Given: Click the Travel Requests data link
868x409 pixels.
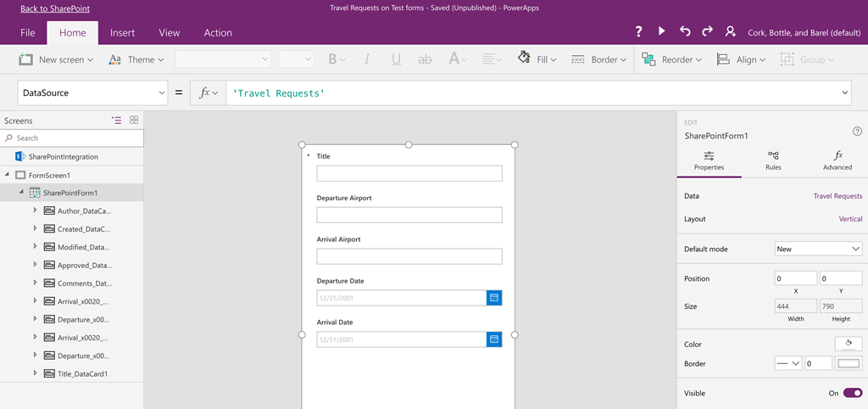Looking at the screenshot, I should pyautogui.click(x=837, y=196).
